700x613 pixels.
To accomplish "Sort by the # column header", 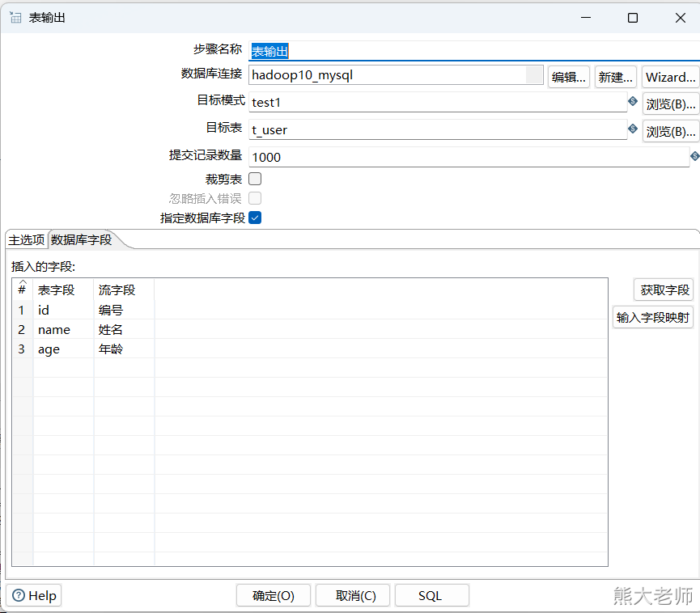I will click(x=23, y=289).
